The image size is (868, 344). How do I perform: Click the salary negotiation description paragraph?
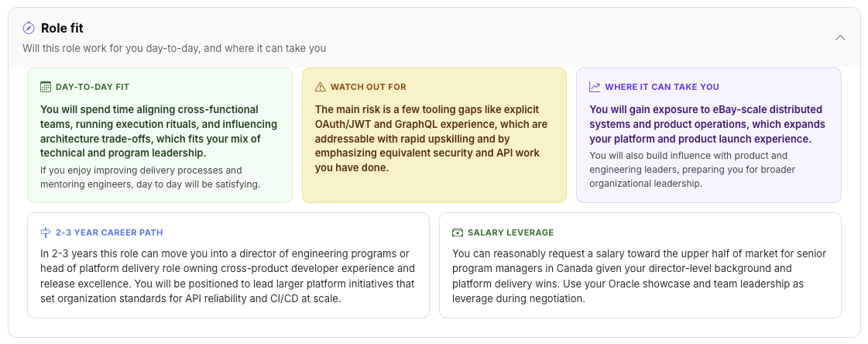tap(639, 277)
